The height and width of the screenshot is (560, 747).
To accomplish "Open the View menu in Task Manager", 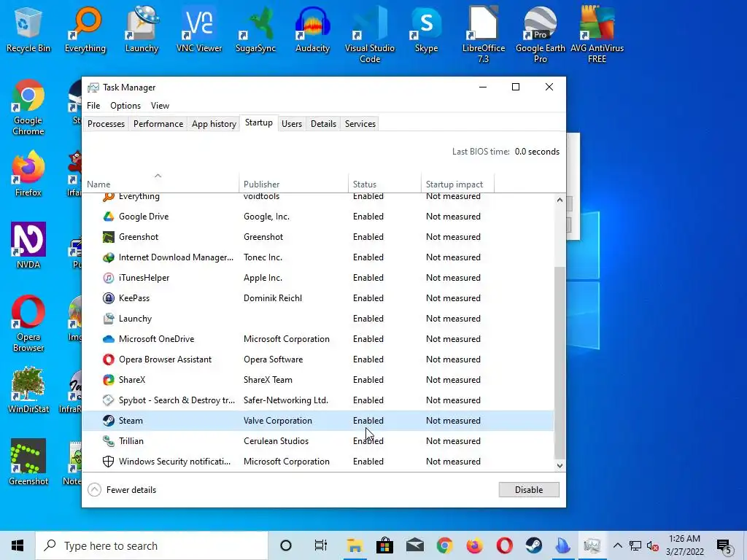I will coord(160,106).
